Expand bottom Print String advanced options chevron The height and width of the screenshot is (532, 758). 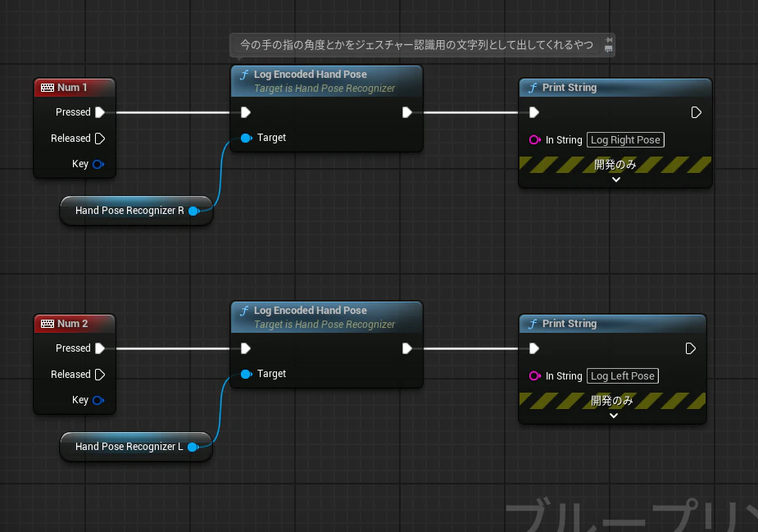[614, 416]
